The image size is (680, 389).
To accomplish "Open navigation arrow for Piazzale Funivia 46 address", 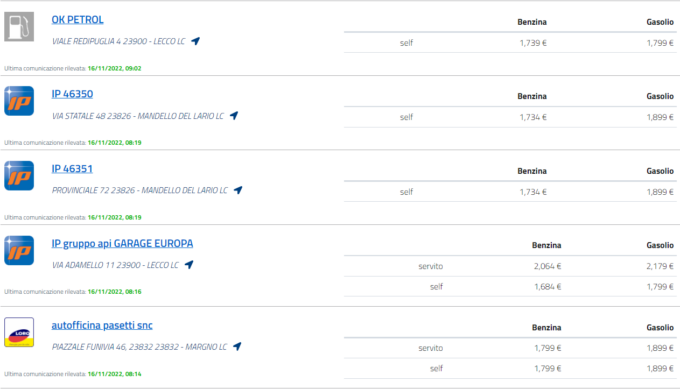I will click(237, 347).
